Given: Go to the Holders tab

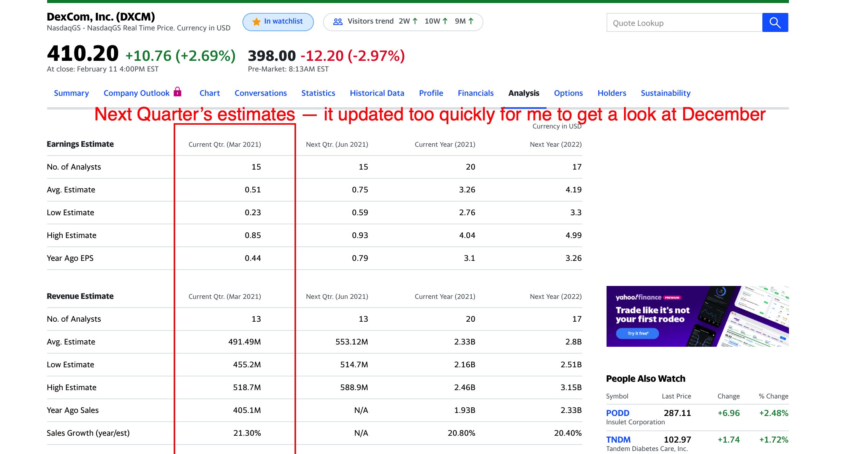Looking at the screenshot, I should [x=612, y=93].
